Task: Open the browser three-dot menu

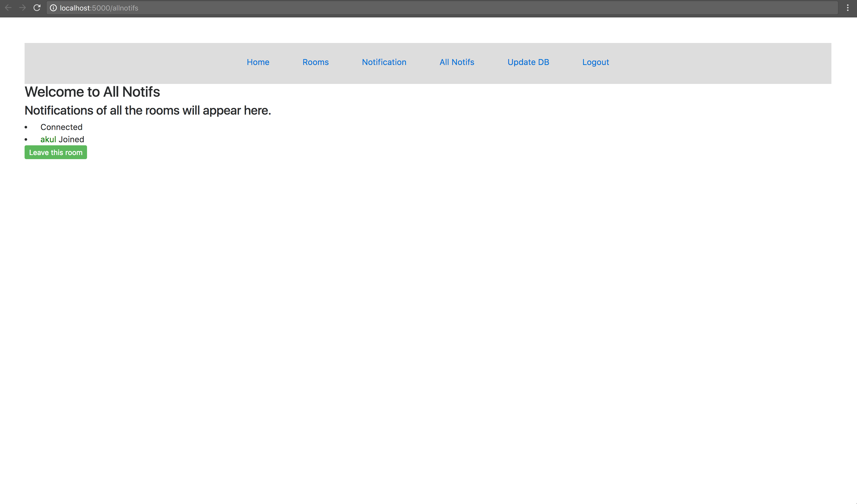Action: (848, 8)
